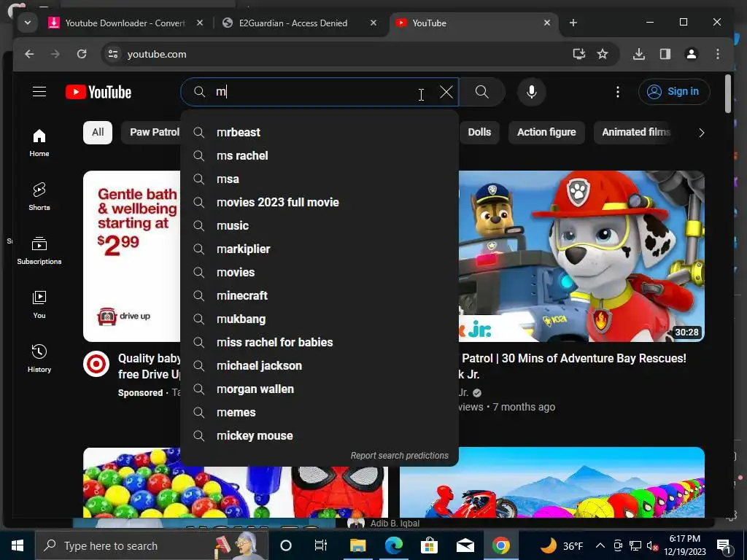This screenshot has height=560, width=747.
Task: Close the YouTube browser tab
Action: coord(547,23)
